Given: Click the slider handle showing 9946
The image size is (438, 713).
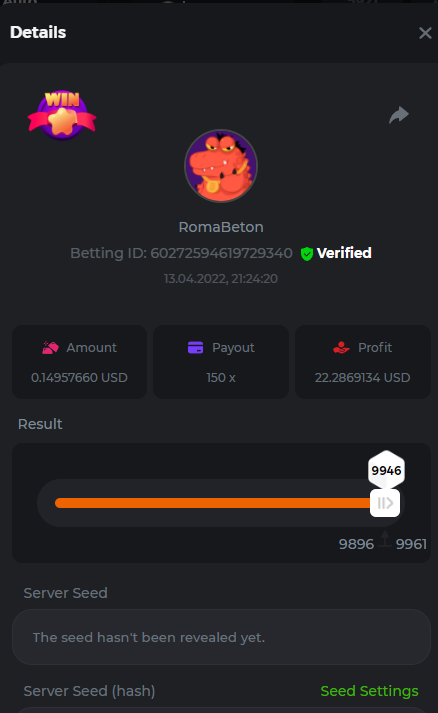Looking at the screenshot, I should click(x=385, y=503).
